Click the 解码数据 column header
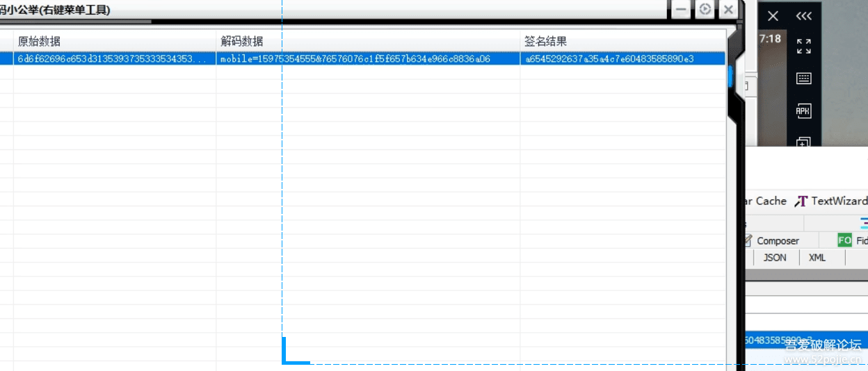This screenshot has width=868, height=371. (x=242, y=41)
